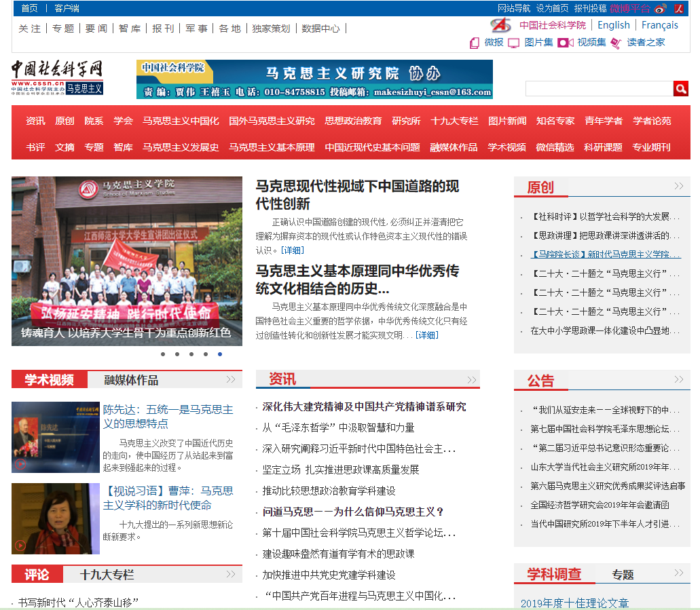Open 智库 in top gray navigation

click(130, 28)
